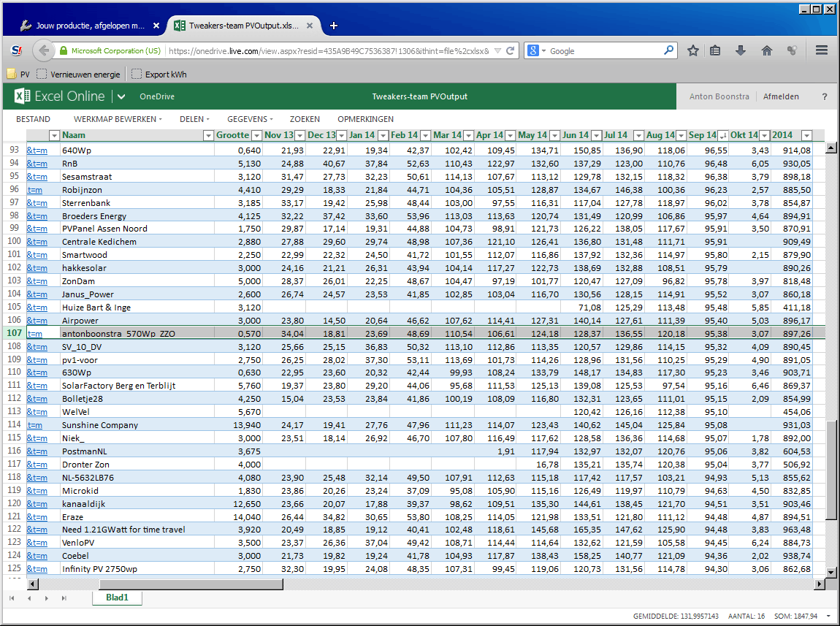Open the Jan 14 column filter dropdown
This screenshot has height=626, width=840.
[x=383, y=135]
